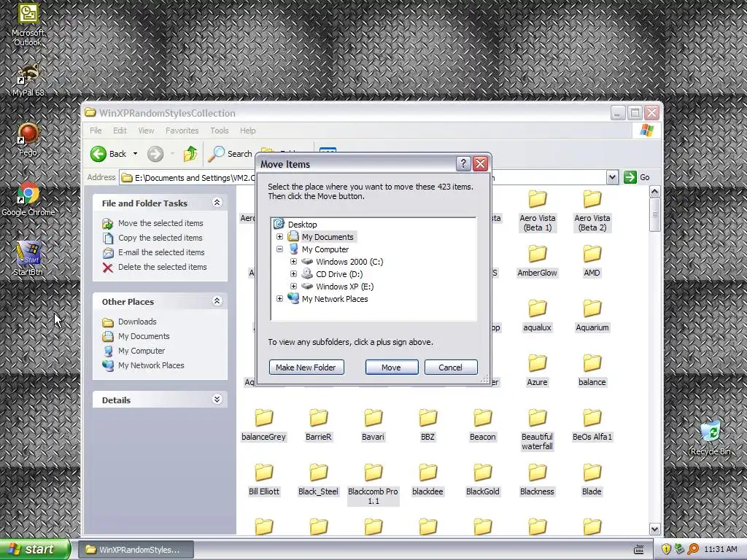Click the vertical scrollbar up arrow
Viewport: 747px width, 560px height.
tap(654, 192)
